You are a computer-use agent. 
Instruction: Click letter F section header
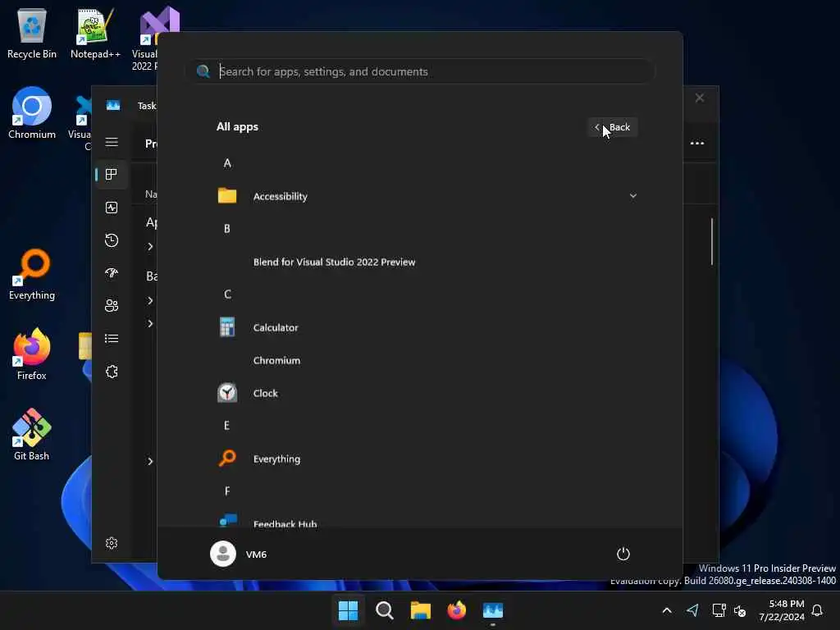click(x=227, y=491)
